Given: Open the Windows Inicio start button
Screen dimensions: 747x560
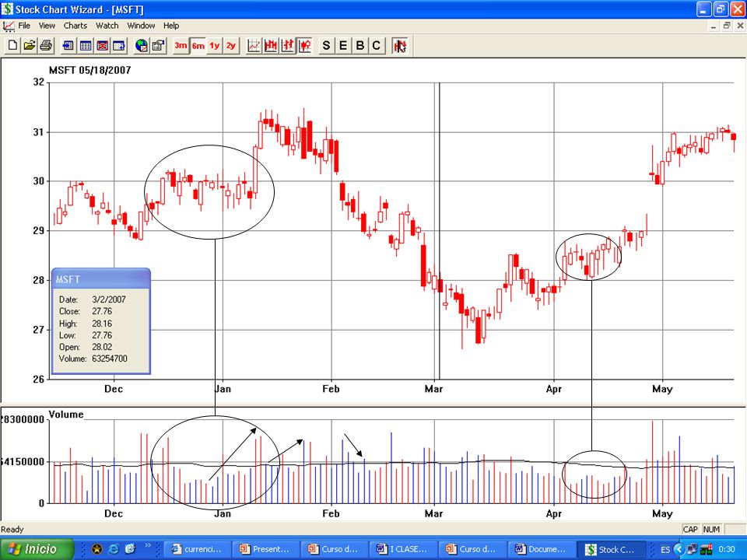Looking at the screenshot, I should pyautogui.click(x=37, y=549).
